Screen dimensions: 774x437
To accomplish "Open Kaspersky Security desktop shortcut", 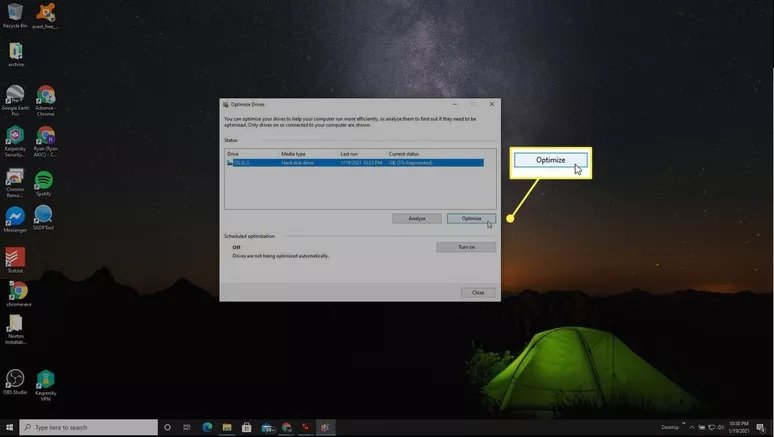I will (x=15, y=141).
